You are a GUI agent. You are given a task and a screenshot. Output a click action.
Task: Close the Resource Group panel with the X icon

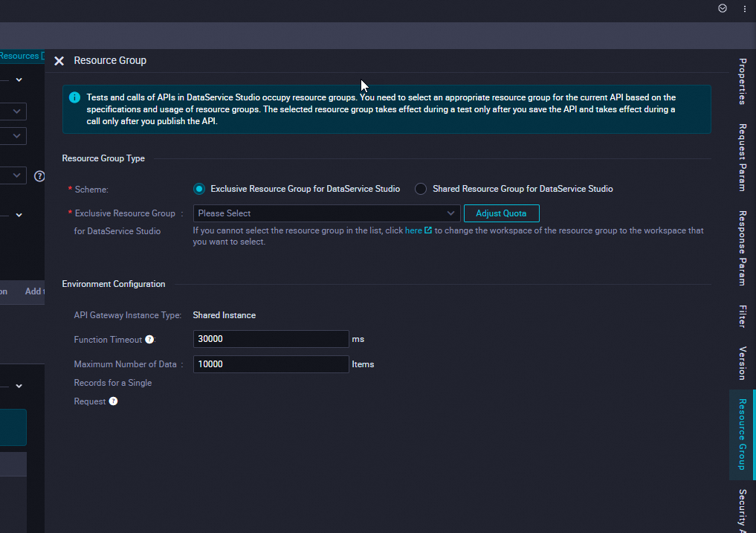click(59, 60)
